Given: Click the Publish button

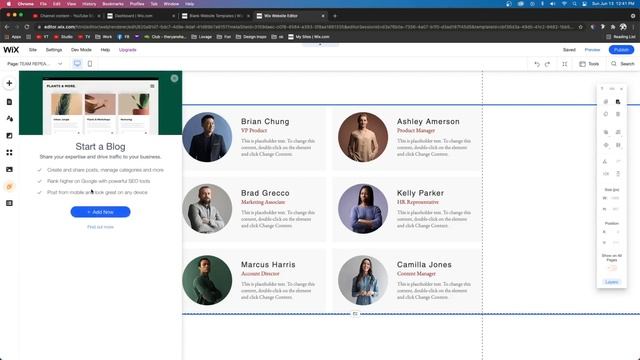Looking at the screenshot, I should click(621, 50).
